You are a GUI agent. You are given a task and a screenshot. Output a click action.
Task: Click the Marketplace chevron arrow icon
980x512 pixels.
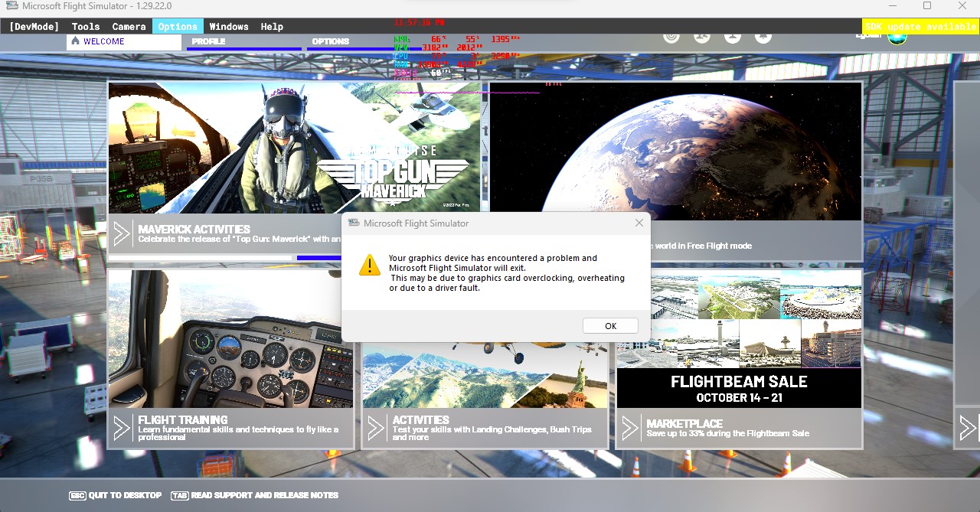pos(630,428)
